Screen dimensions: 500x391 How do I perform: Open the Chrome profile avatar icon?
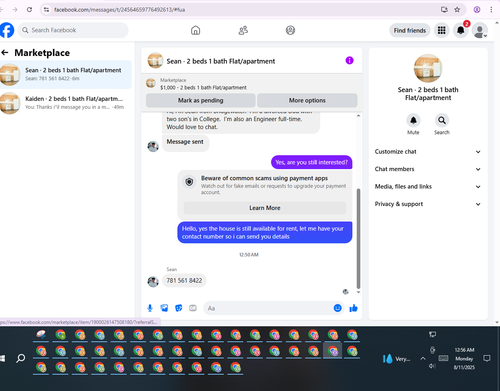point(477,10)
